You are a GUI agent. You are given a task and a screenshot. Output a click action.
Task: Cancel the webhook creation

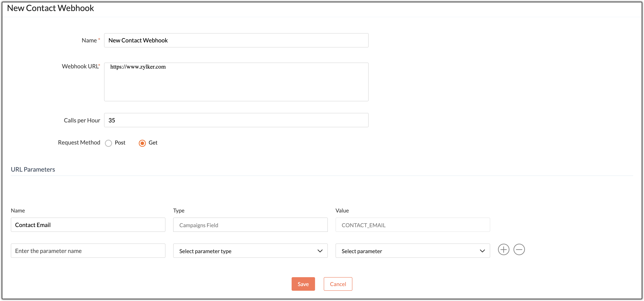tap(338, 284)
